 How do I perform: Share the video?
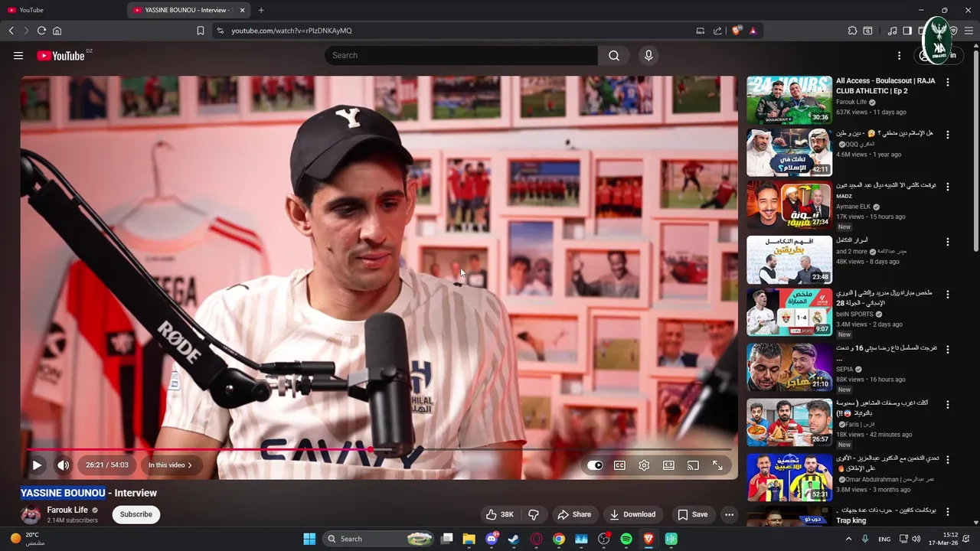pos(574,514)
